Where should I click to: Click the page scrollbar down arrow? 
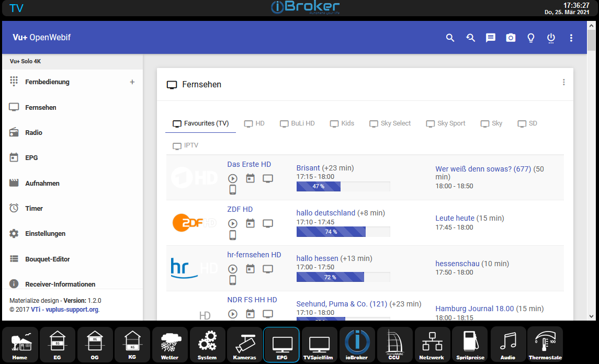(x=591, y=316)
